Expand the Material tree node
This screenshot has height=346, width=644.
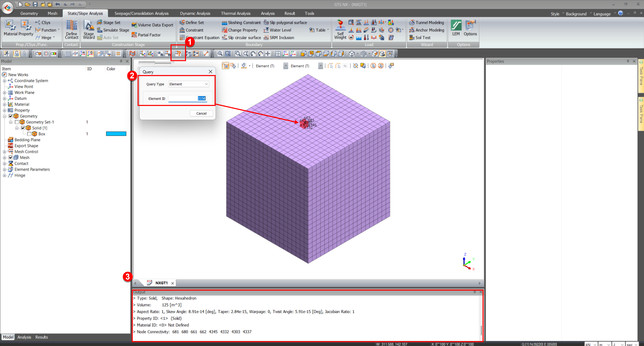(x=4, y=104)
